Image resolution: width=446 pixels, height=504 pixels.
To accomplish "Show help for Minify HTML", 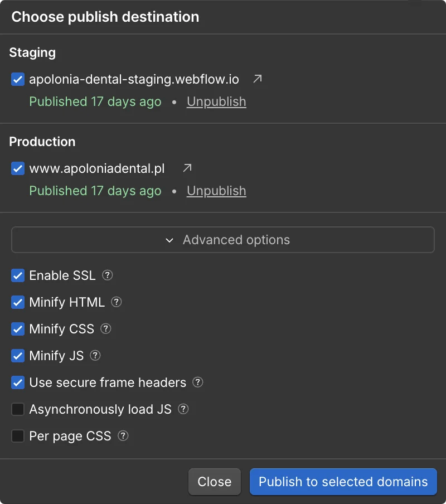I will point(117,302).
